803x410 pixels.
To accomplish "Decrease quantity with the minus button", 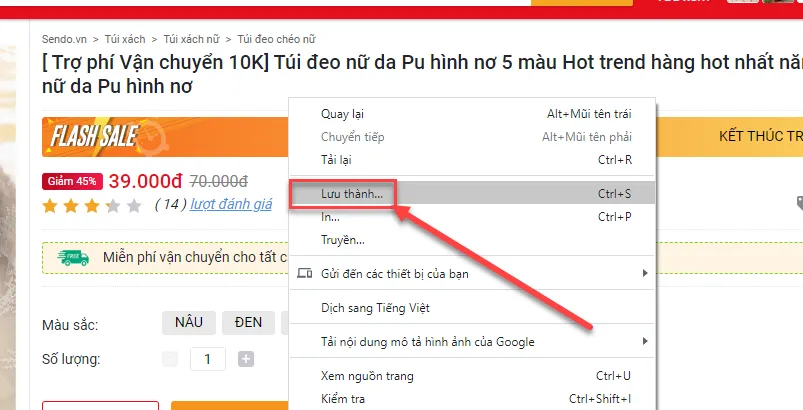I will click(x=170, y=359).
